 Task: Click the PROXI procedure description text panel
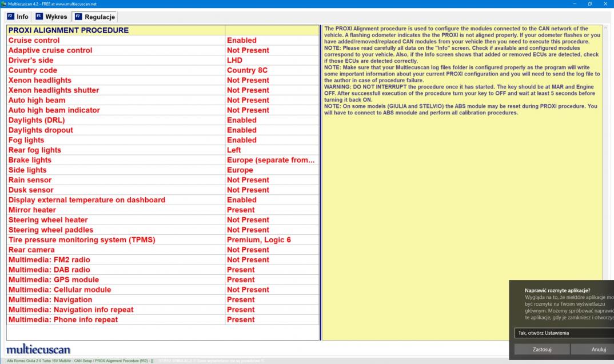(x=462, y=182)
